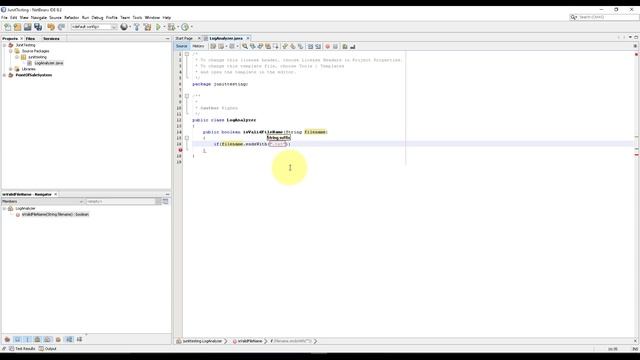The height and width of the screenshot is (360, 640).
Task: Open the Run Project dropdown arrow
Action: (164, 27)
